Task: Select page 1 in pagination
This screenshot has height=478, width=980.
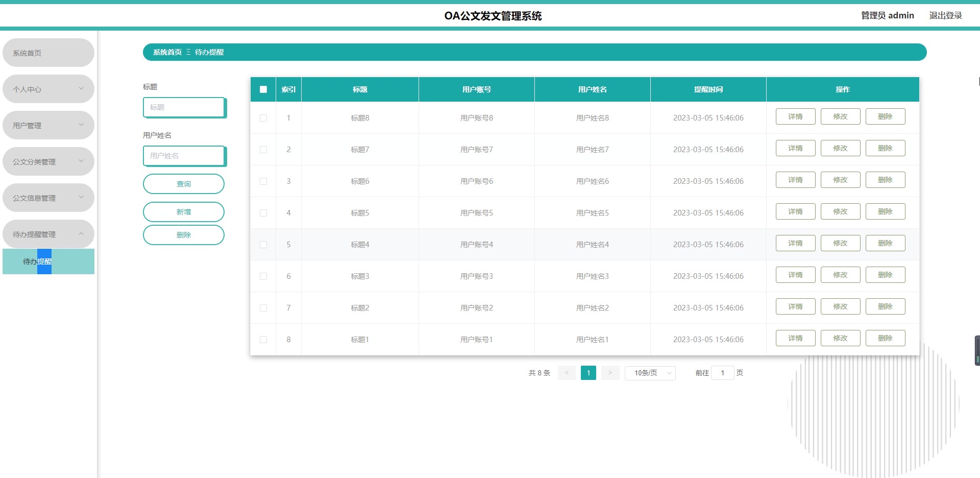Action: tap(589, 373)
